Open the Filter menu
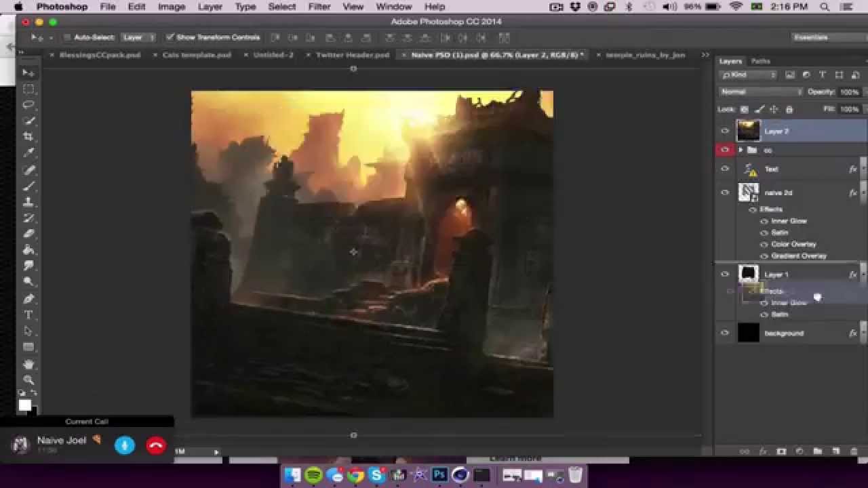The width and height of the screenshot is (868, 488). point(319,7)
